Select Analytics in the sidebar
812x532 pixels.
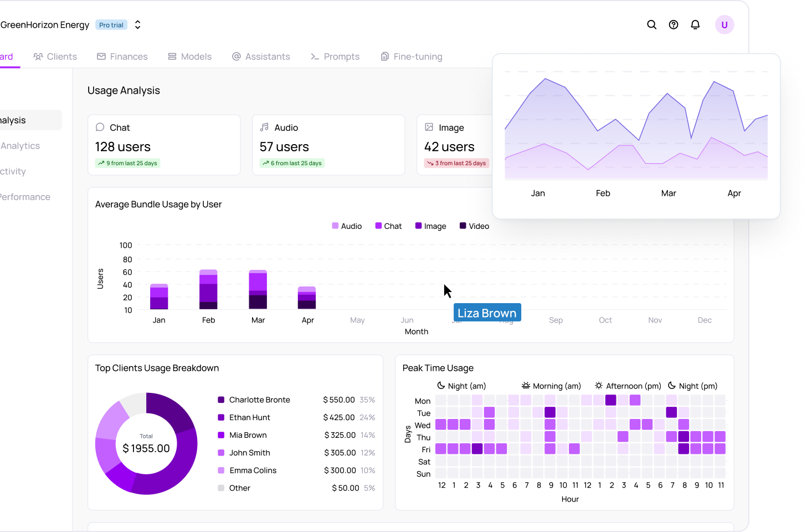coord(20,146)
